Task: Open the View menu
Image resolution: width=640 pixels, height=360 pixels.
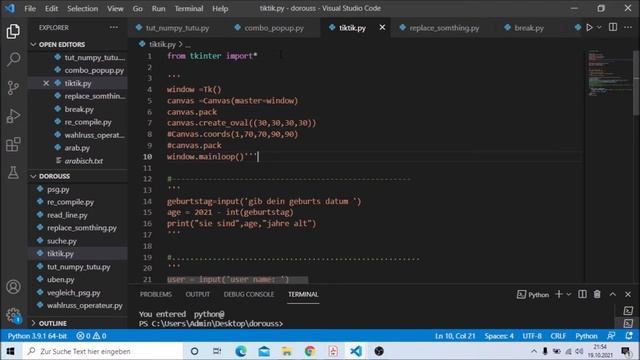Action: click(115, 9)
